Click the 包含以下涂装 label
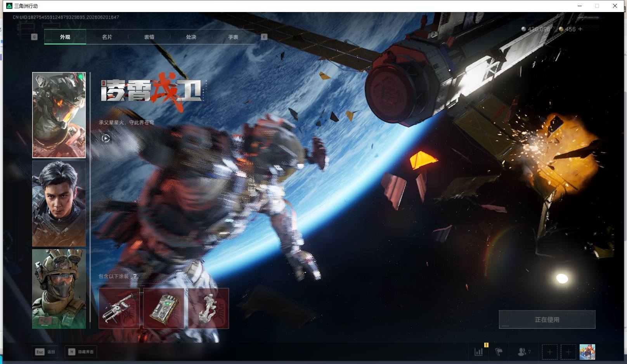The width and height of the screenshot is (627, 364). pos(113,276)
